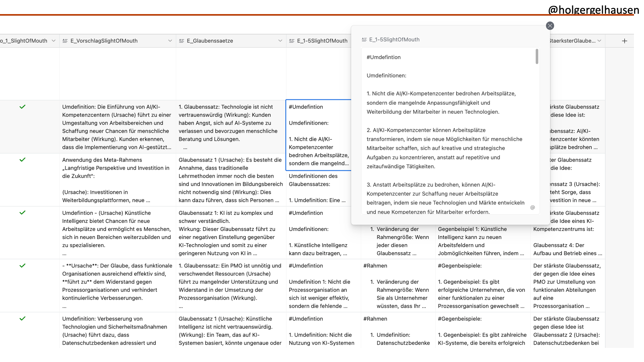The width and height of the screenshot is (644, 362).
Task: Click the @ mention icon in the expanded cell
Action: click(x=533, y=207)
